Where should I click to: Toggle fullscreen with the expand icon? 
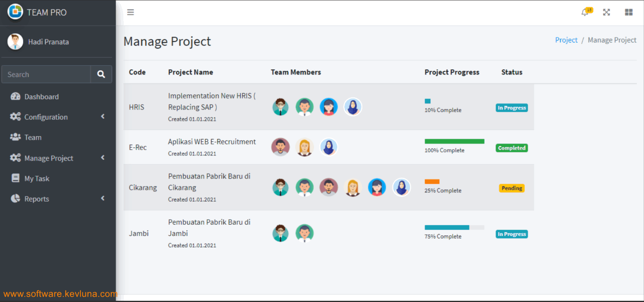pos(606,12)
